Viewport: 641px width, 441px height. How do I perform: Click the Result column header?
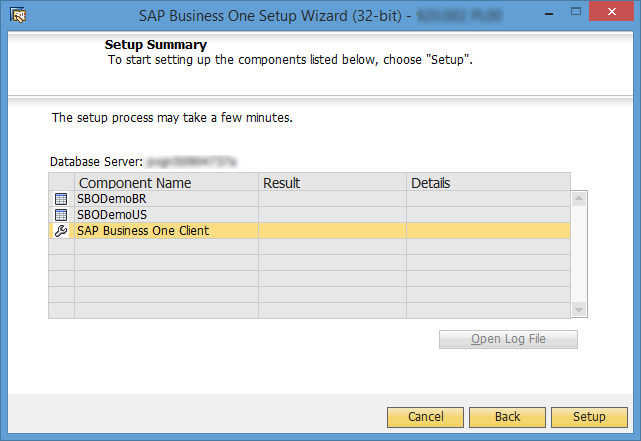click(x=332, y=182)
